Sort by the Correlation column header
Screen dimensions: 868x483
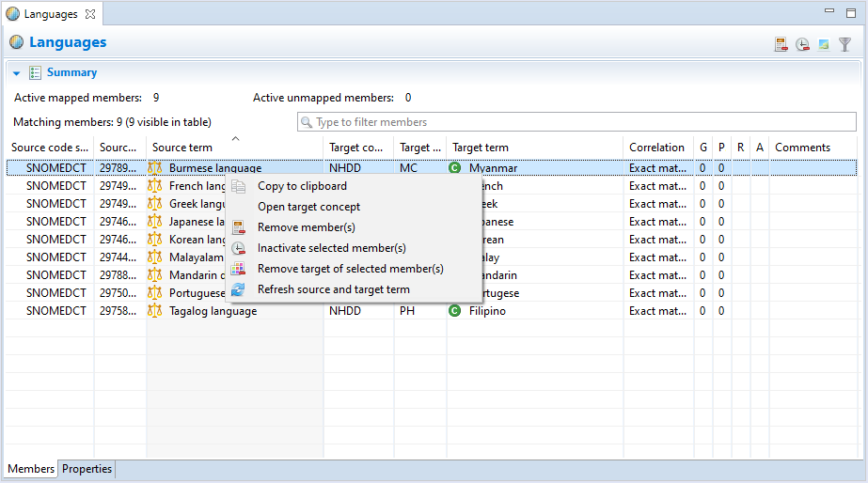(x=656, y=148)
